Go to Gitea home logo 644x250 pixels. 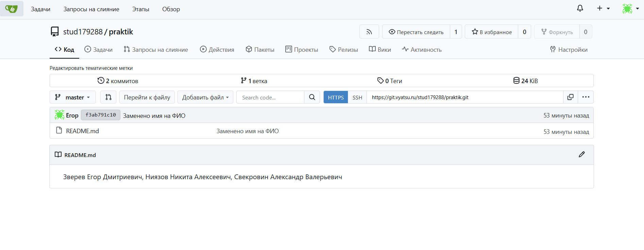coord(12,9)
